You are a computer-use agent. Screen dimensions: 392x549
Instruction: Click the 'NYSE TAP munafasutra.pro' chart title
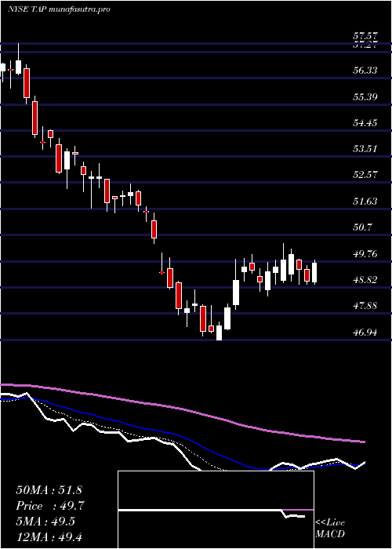point(59,9)
